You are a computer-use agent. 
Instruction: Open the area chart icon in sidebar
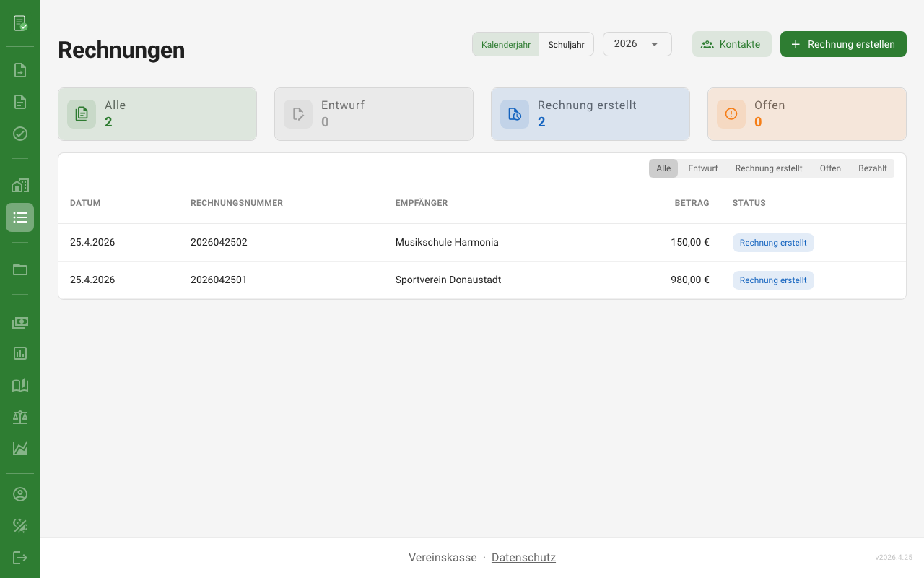click(20, 449)
